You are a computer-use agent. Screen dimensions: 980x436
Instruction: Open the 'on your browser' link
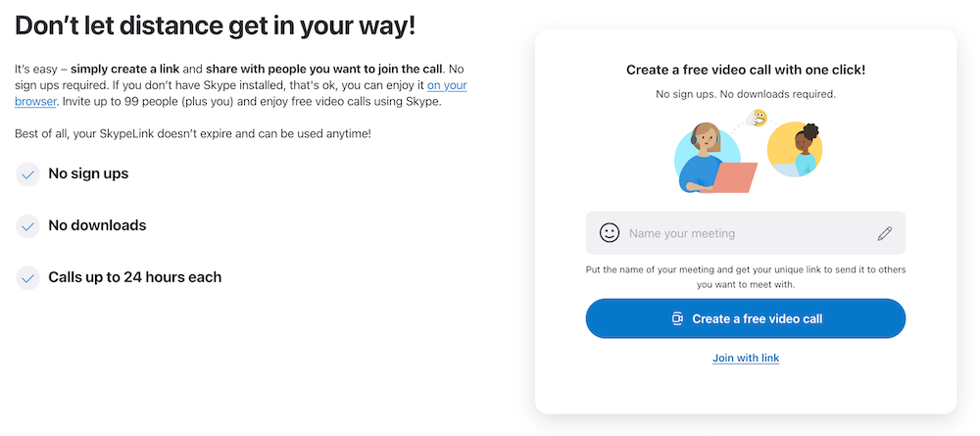(x=241, y=93)
